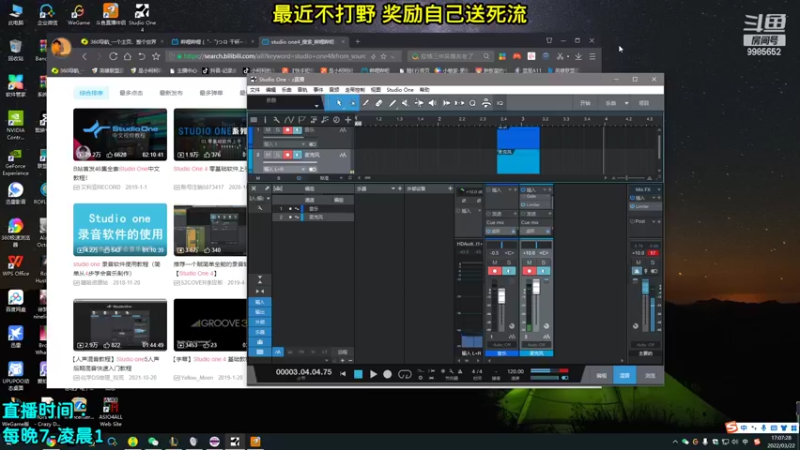Select the Listen speaker tool
800x450 pixels.
433,103
